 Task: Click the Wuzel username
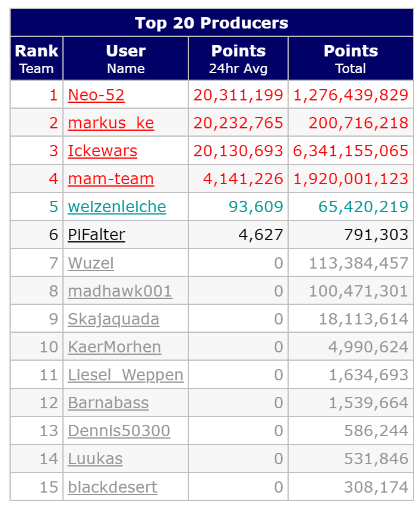point(91,263)
